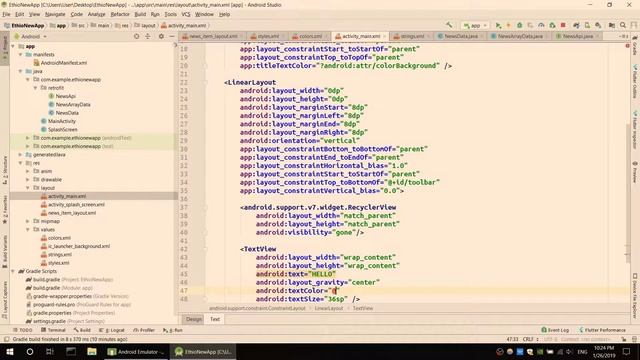Expand the drawable folder
Image resolution: width=640 pixels, height=360 pixels.
[28, 180]
